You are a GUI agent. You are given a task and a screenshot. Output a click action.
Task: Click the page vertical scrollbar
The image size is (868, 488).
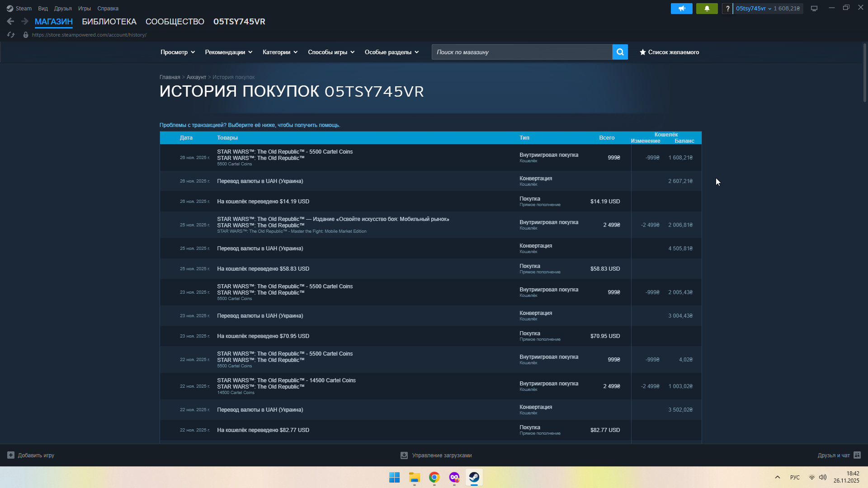(x=864, y=72)
